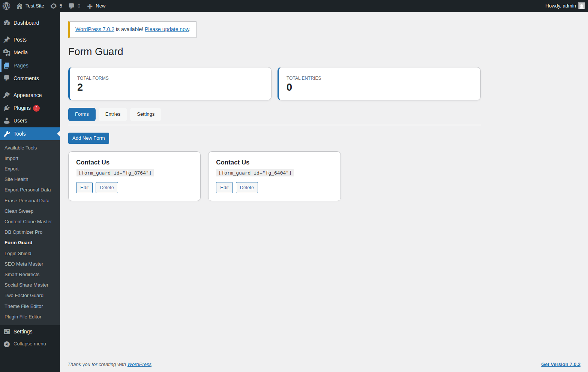Open the Export tools page
The width and height of the screenshot is (588, 372).
click(12, 169)
